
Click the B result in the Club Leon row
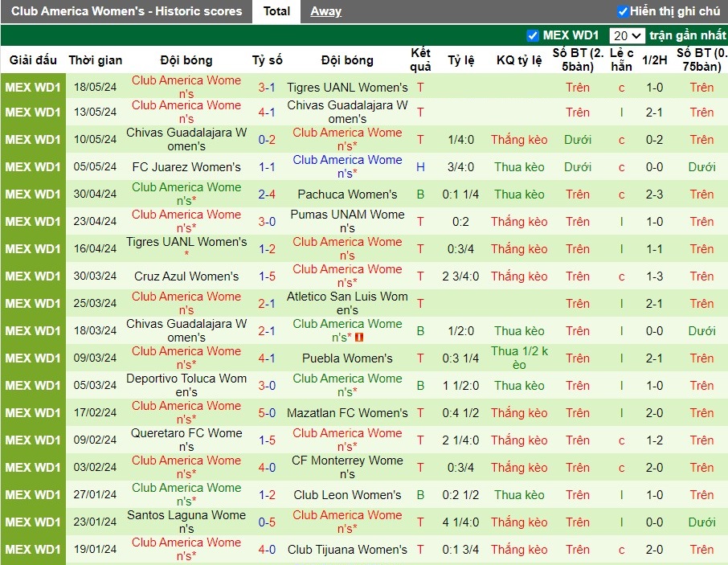point(420,495)
